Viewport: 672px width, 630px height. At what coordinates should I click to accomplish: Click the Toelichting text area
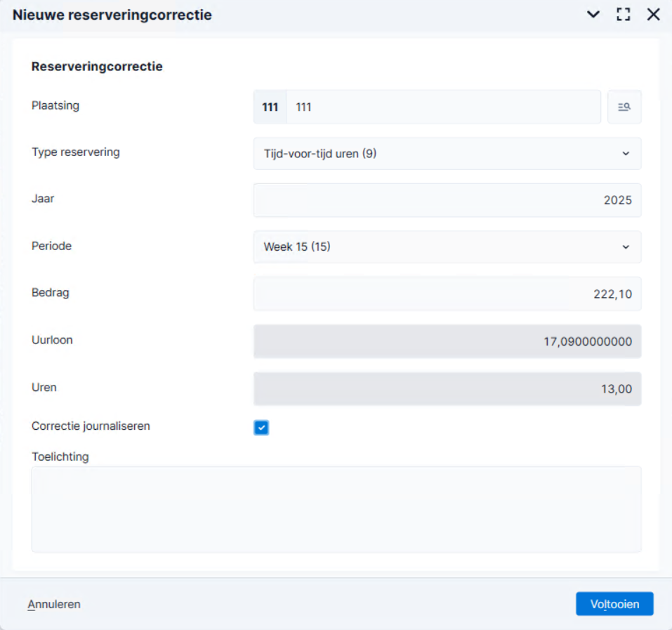click(336, 509)
